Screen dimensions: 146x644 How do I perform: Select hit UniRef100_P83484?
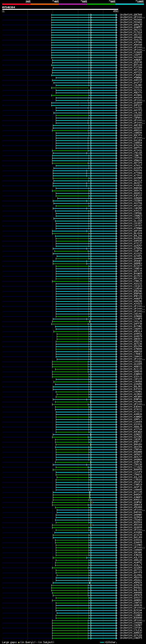pos(131,20)
